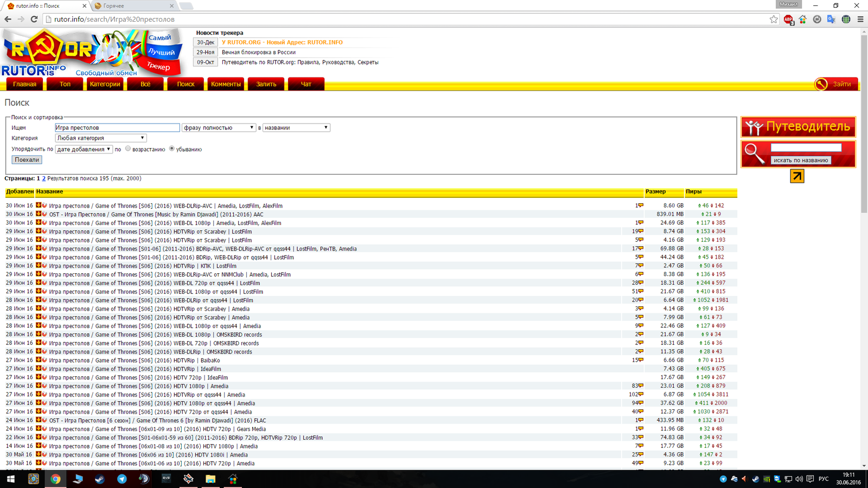
Task: Open the colorful house extension icon
Action: pyautogui.click(x=803, y=19)
